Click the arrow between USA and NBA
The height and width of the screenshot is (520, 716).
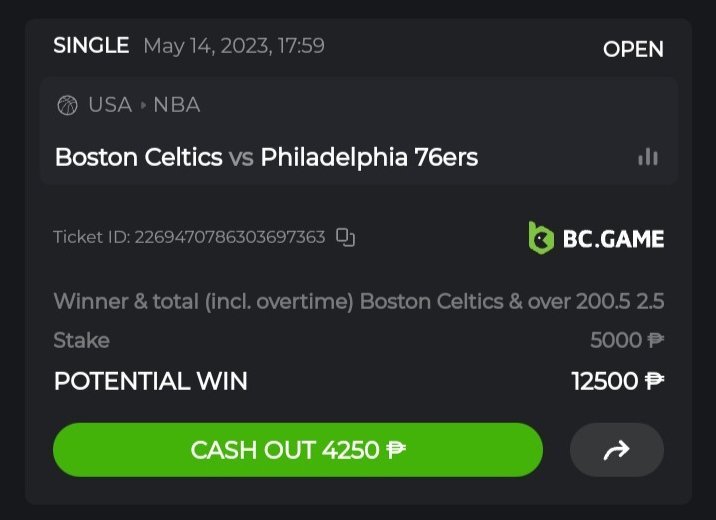coord(143,105)
